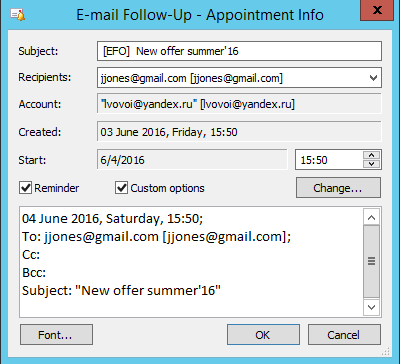Decrease start time with down spinner arrow
The width and height of the screenshot is (400, 364).
point(372,164)
